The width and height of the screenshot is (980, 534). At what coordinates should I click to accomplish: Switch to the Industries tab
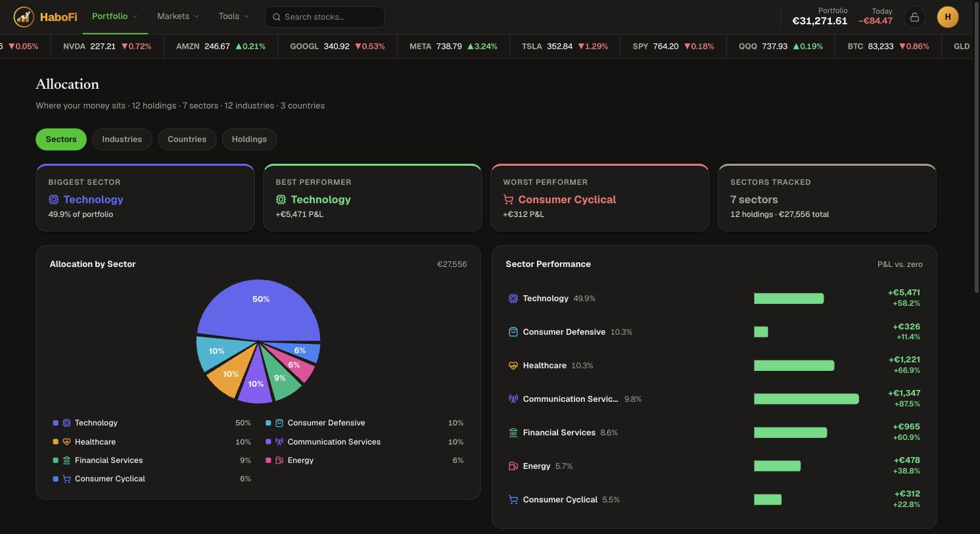(122, 139)
